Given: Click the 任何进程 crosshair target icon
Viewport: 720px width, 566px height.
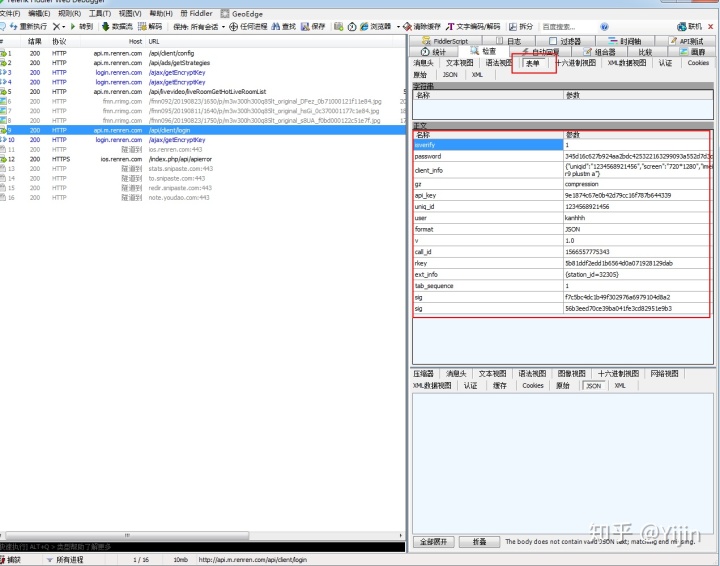Looking at the screenshot, I should pos(233,27).
